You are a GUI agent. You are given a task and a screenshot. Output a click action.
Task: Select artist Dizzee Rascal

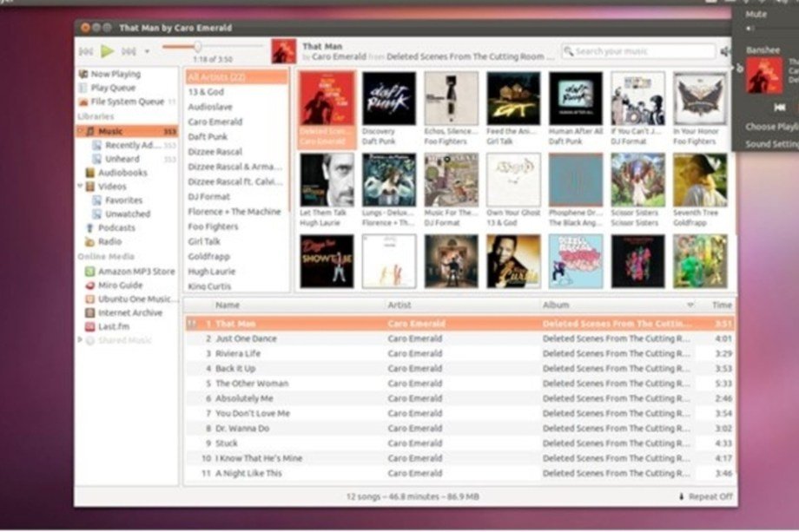(x=215, y=152)
